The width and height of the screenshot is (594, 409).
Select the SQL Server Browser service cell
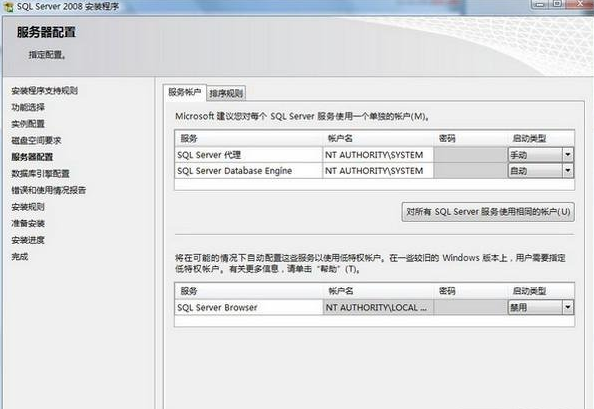tap(249, 307)
